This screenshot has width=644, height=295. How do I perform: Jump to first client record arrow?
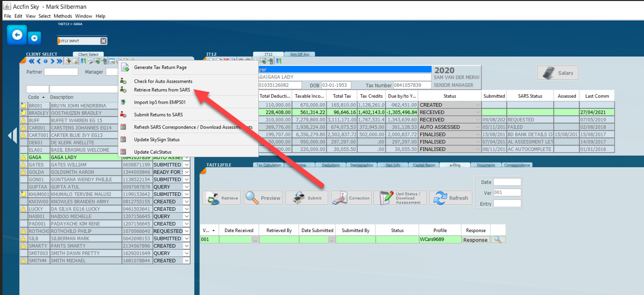[x=31, y=61]
